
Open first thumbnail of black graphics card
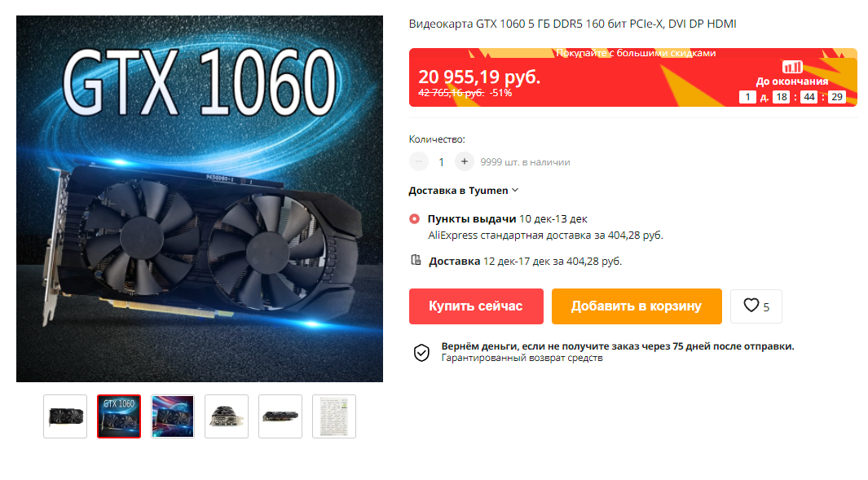coord(65,416)
